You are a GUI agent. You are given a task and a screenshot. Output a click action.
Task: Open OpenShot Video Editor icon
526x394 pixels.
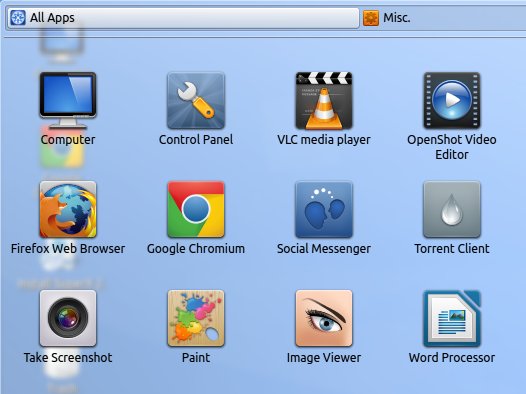click(x=452, y=100)
